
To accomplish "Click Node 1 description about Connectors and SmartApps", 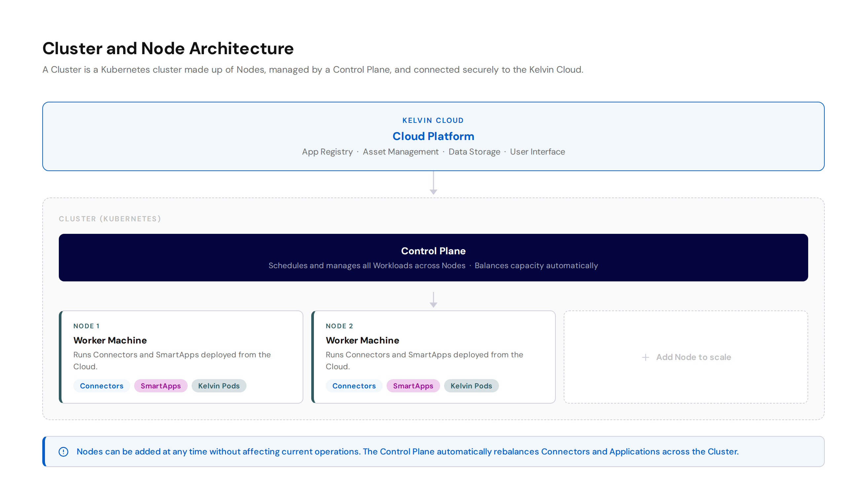I will [x=172, y=360].
